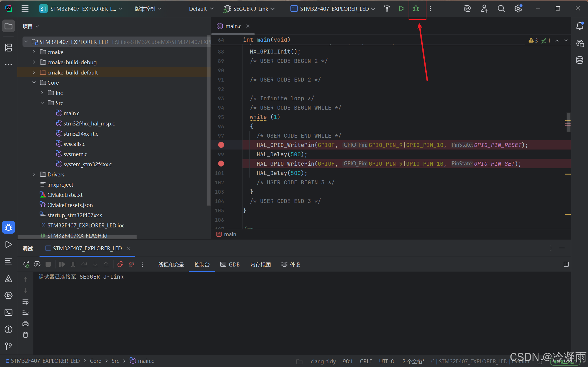Image resolution: width=588 pixels, height=367 pixels.
Task: Build project with the hammer icon
Action: point(387,8)
